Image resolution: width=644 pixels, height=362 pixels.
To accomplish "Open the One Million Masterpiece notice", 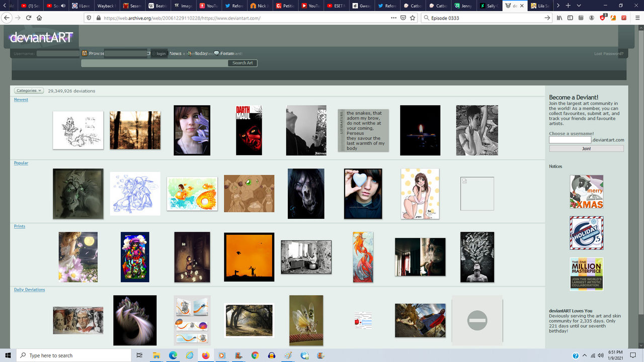I will pyautogui.click(x=587, y=274).
